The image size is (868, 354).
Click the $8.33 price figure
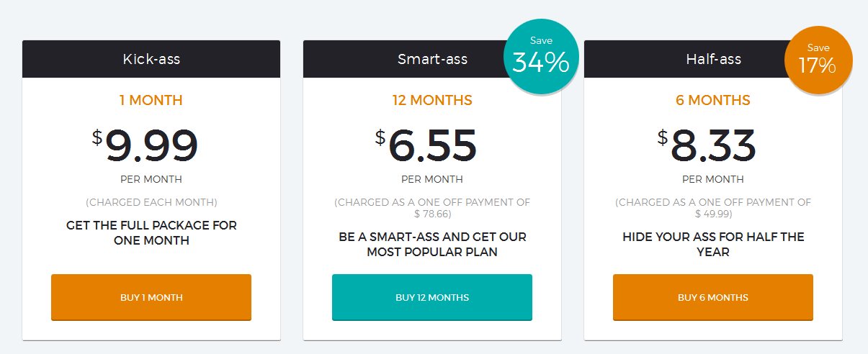coord(707,145)
